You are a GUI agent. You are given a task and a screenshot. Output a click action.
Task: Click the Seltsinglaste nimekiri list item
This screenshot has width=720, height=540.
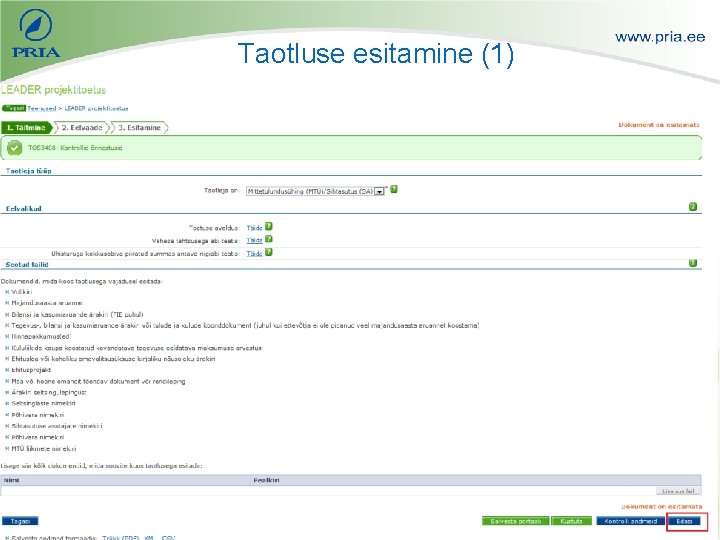click(x=43, y=404)
